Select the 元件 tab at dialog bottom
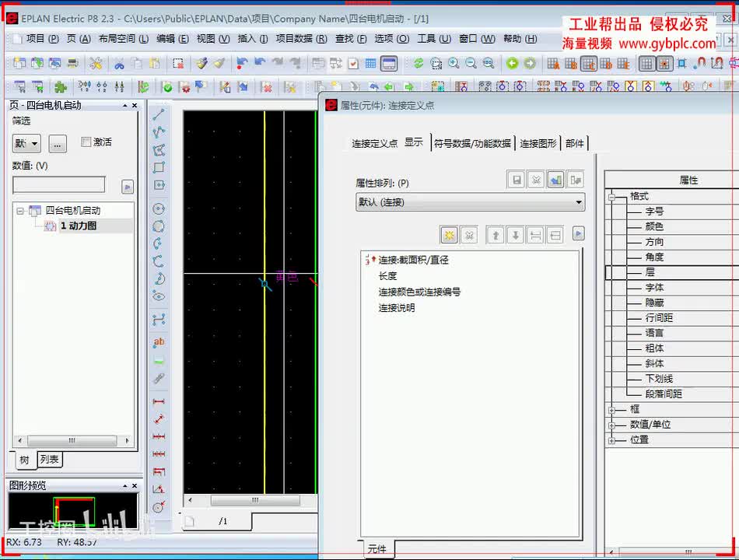 click(x=377, y=548)
